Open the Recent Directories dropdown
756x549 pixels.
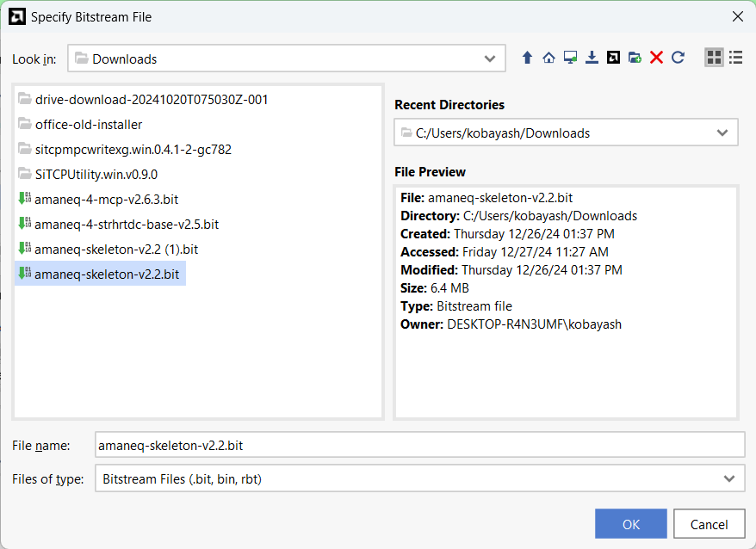coord(722,133)
